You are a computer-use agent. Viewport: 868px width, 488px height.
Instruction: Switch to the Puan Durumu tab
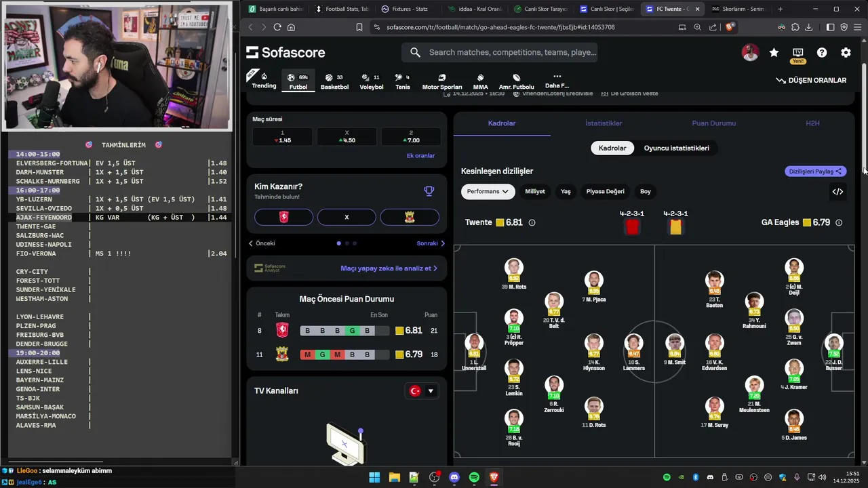click(x=713, y=123)
